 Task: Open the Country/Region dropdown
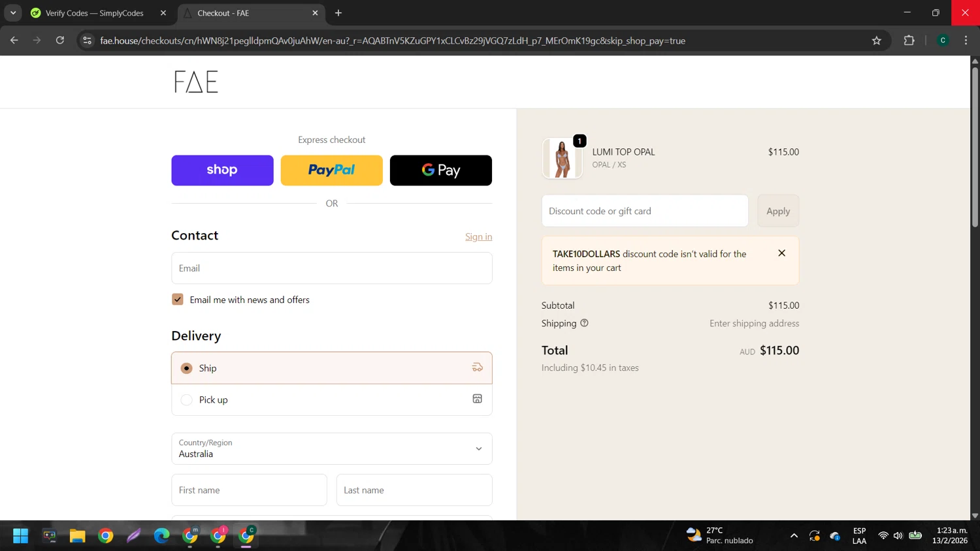331,449
